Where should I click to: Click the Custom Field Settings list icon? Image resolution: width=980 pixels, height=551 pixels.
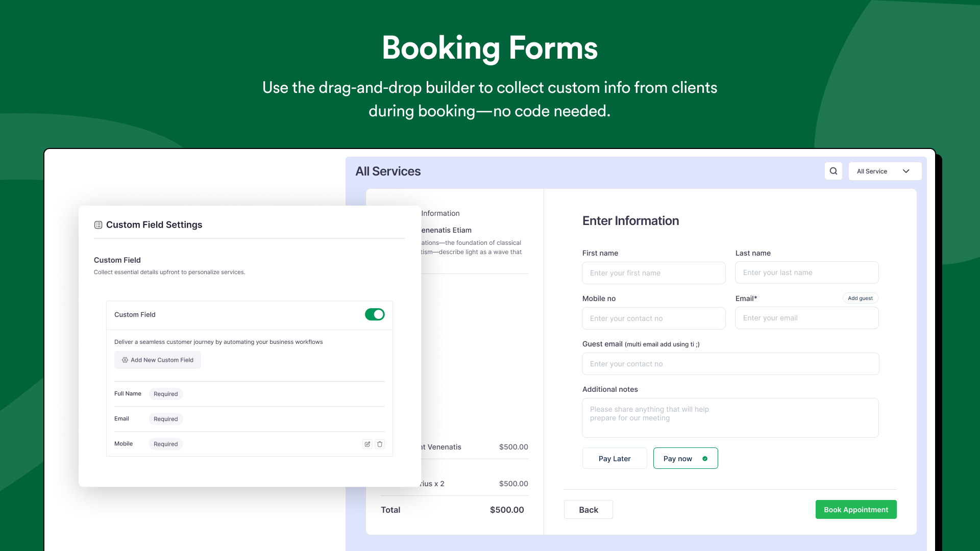tap(98, 225)
